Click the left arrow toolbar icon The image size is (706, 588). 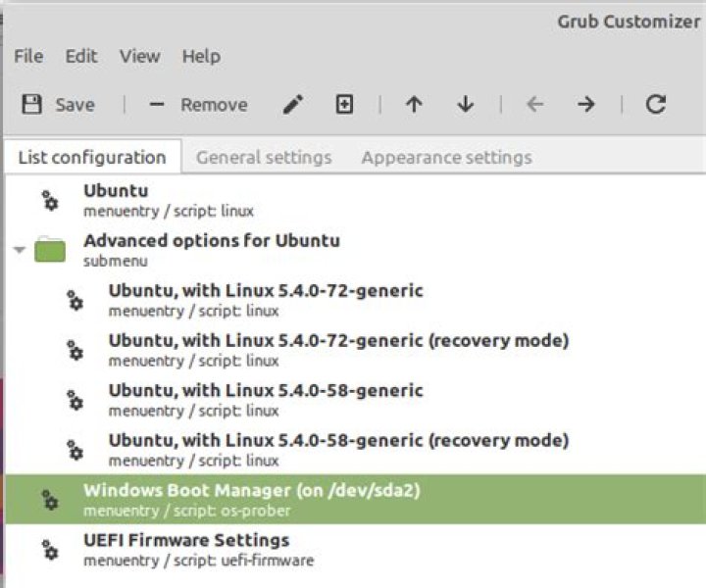(535, 105)
